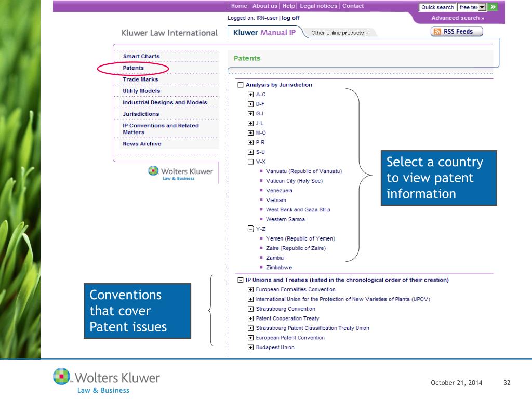The image size is (532, 399).
Task: Click the Kluwer Law International title
Action: coord(169,33)
